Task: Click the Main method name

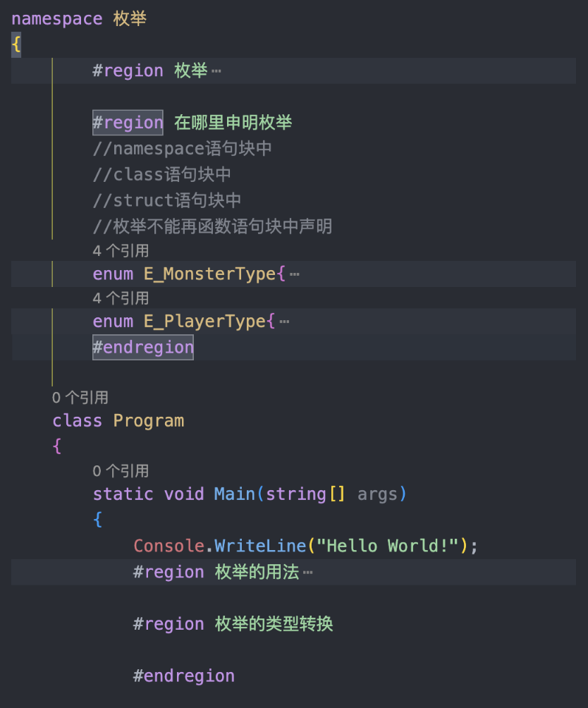Action: (235, 494)
